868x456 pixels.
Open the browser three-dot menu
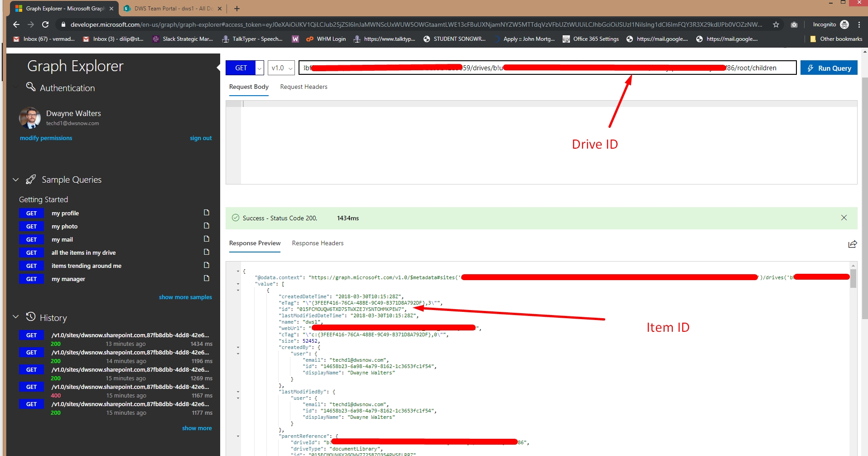click(x=859, y=24)
